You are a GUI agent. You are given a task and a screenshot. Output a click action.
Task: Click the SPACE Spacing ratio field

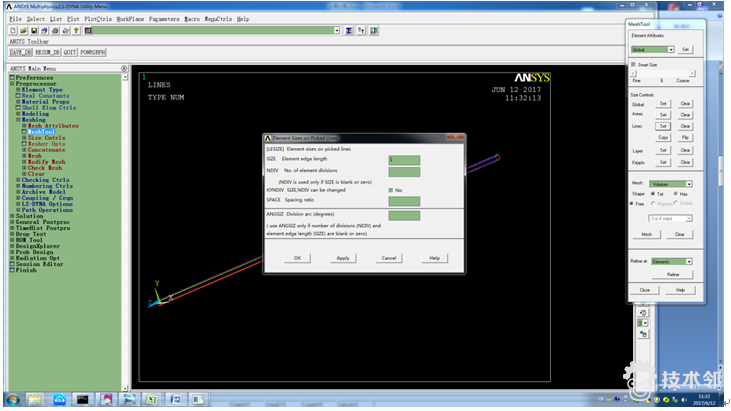coord(404,201)
